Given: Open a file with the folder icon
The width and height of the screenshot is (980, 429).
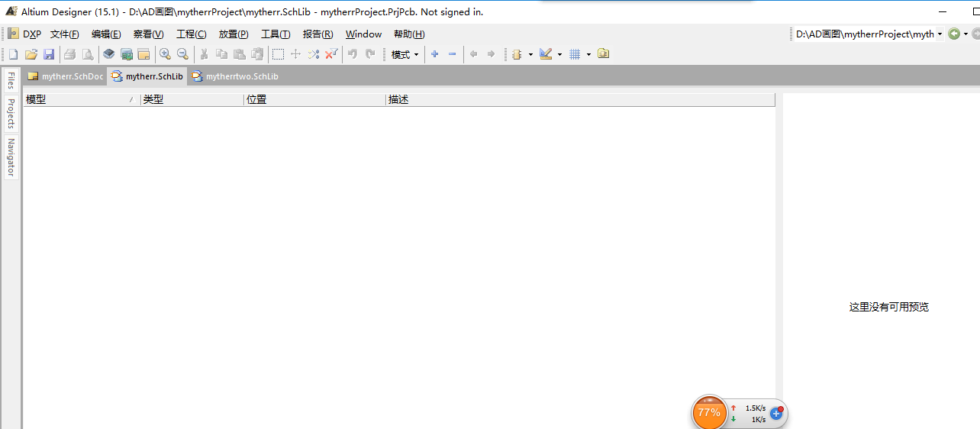Looking at the screenshot, I should pyautogui.click(x=31, y=54).
